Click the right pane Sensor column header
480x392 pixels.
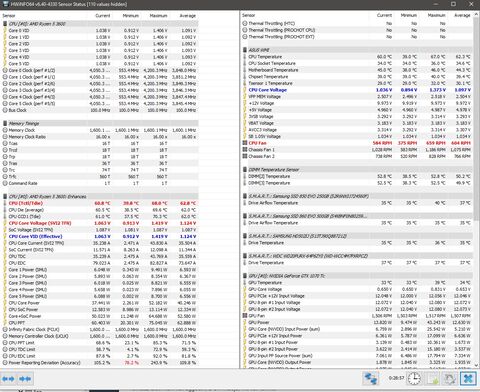tap(249, 15)
